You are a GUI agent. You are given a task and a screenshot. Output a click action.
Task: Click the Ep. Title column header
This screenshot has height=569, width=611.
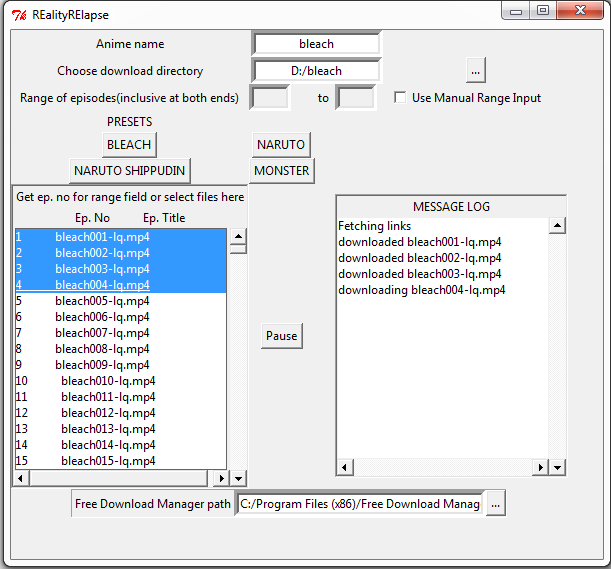164,218
